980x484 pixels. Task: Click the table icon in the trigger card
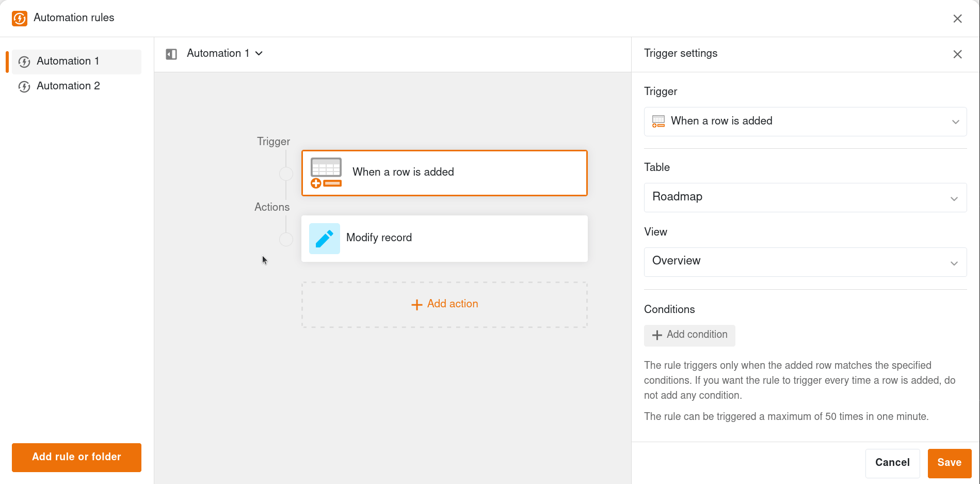click(326, 171)
